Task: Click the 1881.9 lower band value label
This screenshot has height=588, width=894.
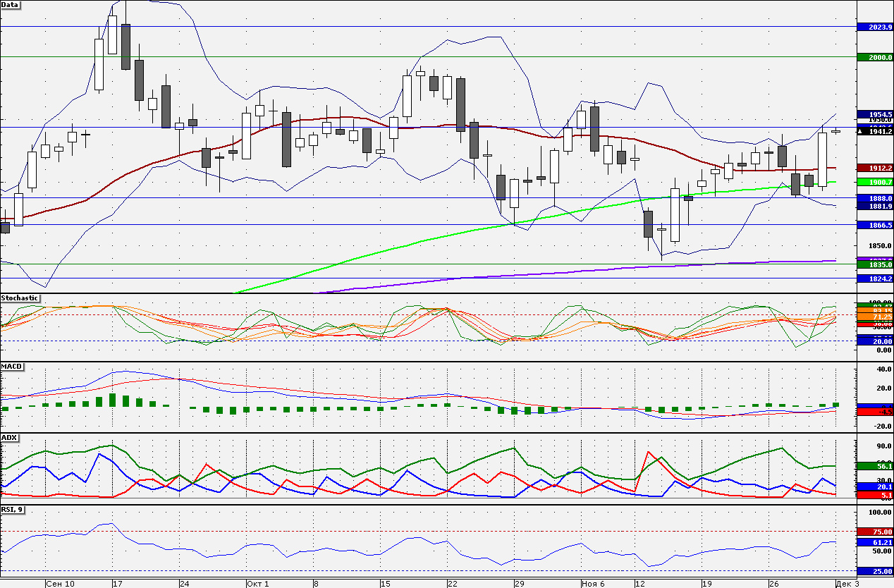Action: (876, 207)
